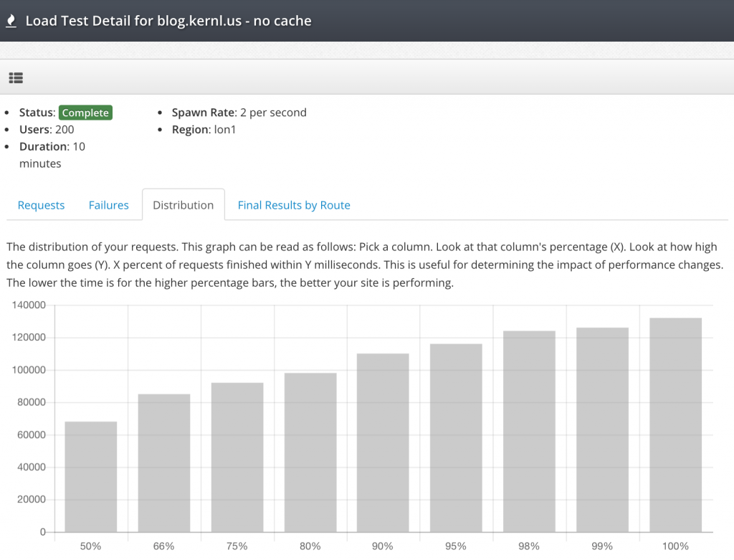Click the page title 'Load Test Detail for blog.kernl.us'

coord(168,21)
